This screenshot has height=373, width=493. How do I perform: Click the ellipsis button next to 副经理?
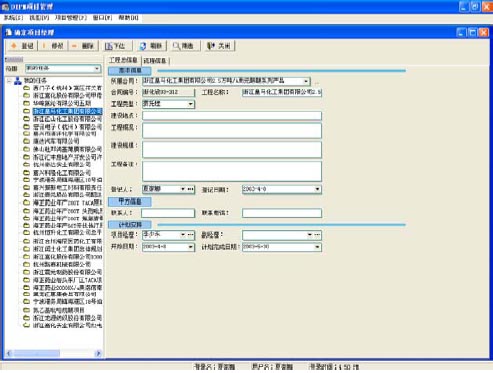pyautogui.click(x=317, y=235)
